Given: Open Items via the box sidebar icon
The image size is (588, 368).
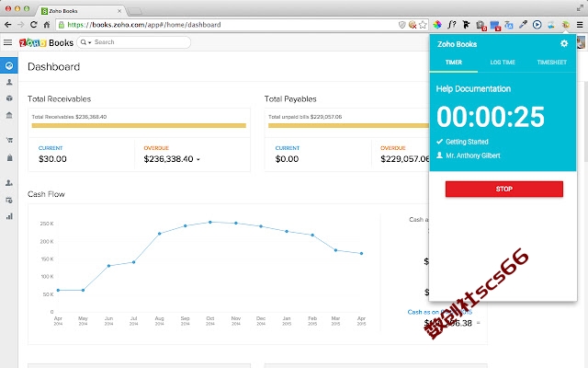Looking at the screenshot, I should [9, 98].
